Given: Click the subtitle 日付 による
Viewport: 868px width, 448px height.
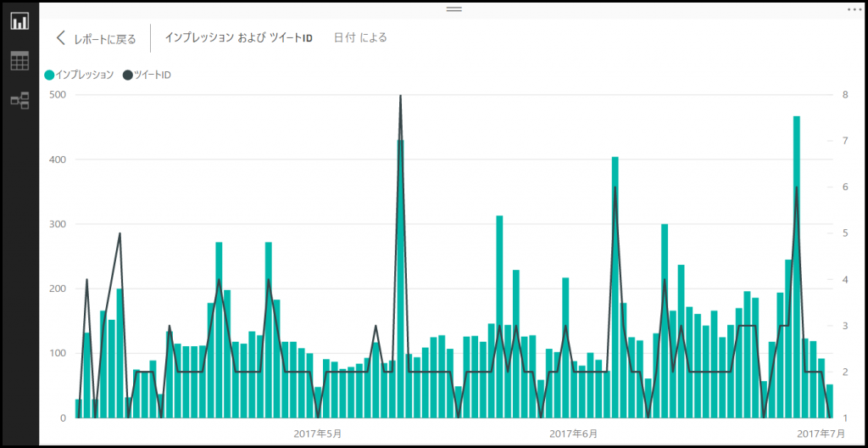Looking at the screenshot, I should coord(360,37).
